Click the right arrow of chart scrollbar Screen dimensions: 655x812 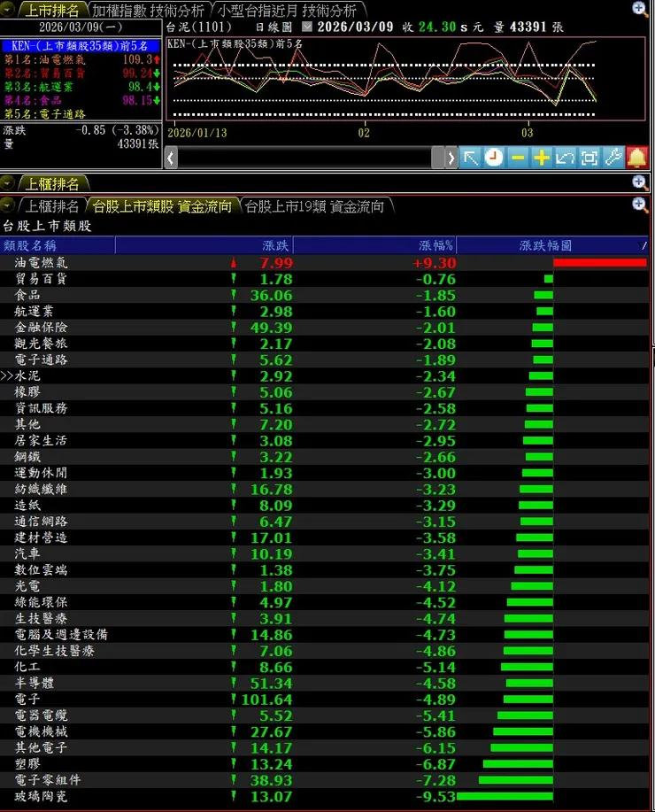click(x=451, y=158)
